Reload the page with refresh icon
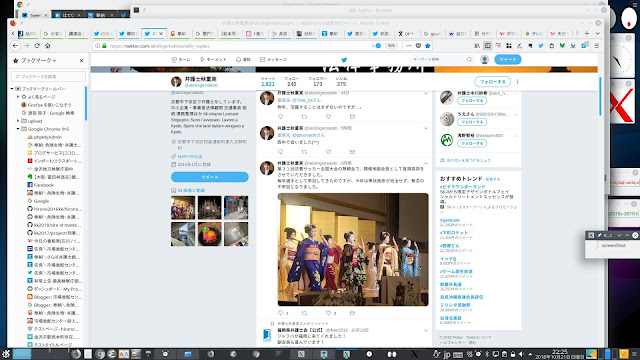Screen dimensions: 640x360 tap(37, 46)
